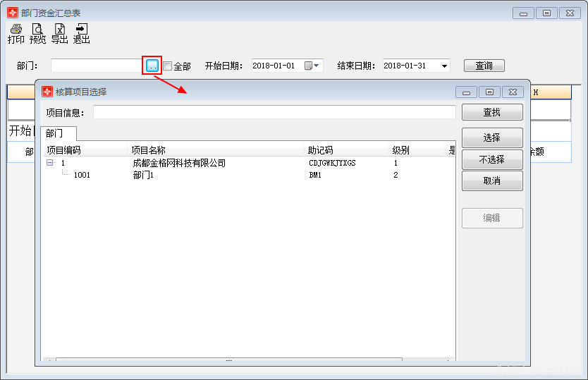Image resolution: width=588 pixels, height=380 pixels.
Task: Click the 取消 cancel button
Action: pyautogui.click(x=492, y=180)
